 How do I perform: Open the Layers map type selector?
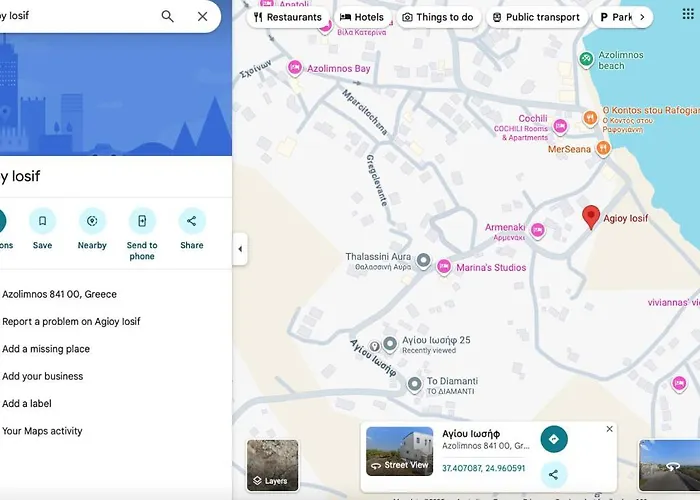click(x=272, y=466)
